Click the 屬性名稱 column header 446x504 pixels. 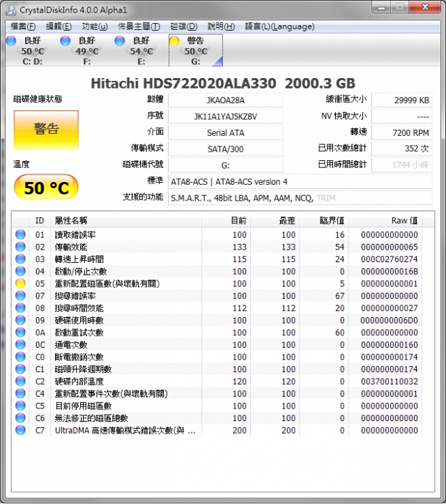pos(126,220)
